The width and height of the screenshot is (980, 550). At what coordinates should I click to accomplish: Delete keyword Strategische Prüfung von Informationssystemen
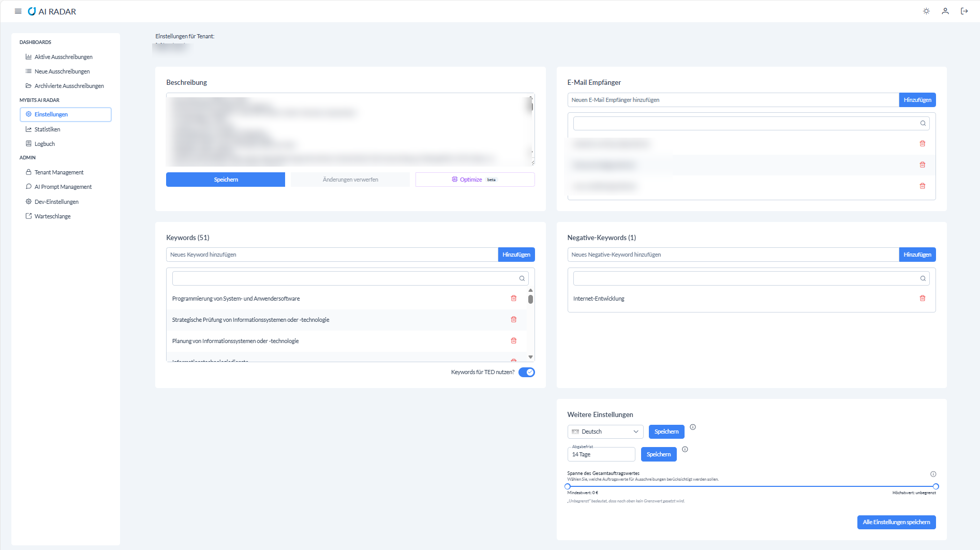[x=514, y=320]
